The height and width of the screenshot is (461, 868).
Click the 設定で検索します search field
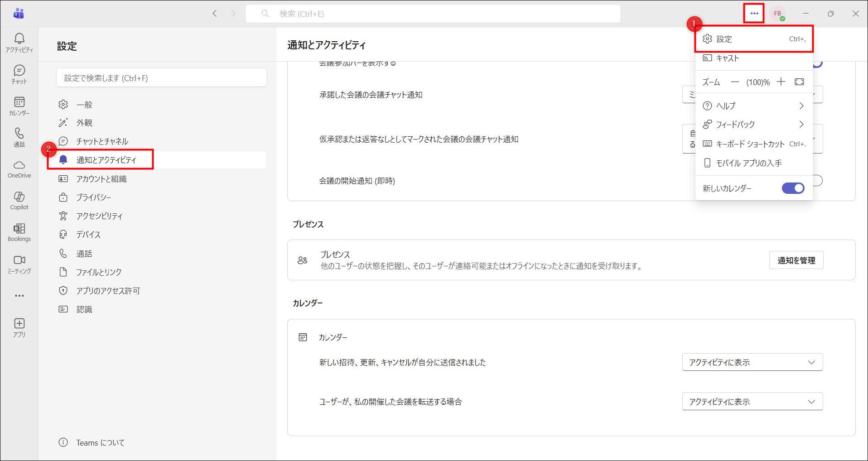pyautogui.click(x=161, y=78)
